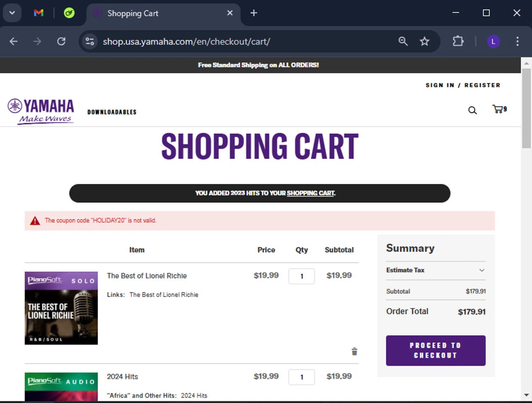Select the Summary Subtotal $179.91 amount
The width and height of the screenshot is (532, 403).
pos(476,291)
